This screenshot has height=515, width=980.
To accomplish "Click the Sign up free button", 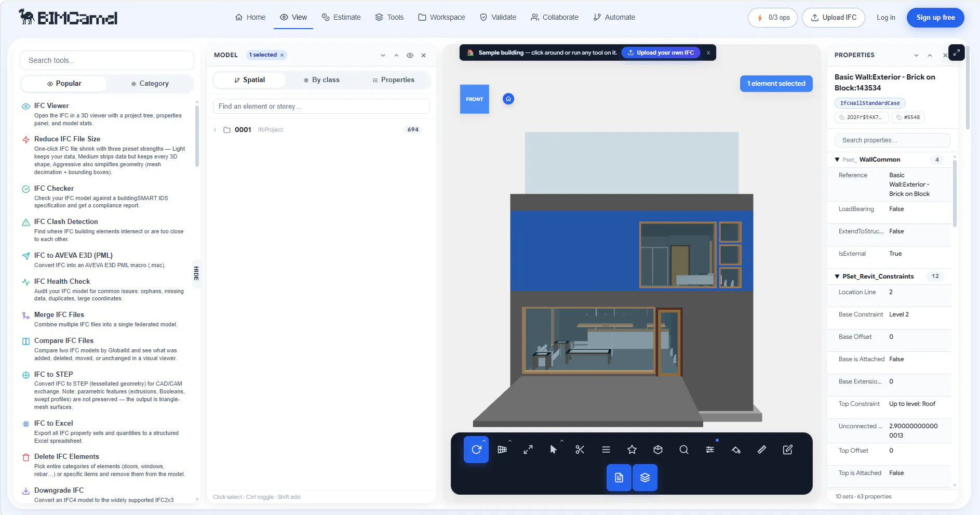I will pyautogui.click(x=935, y=18).
